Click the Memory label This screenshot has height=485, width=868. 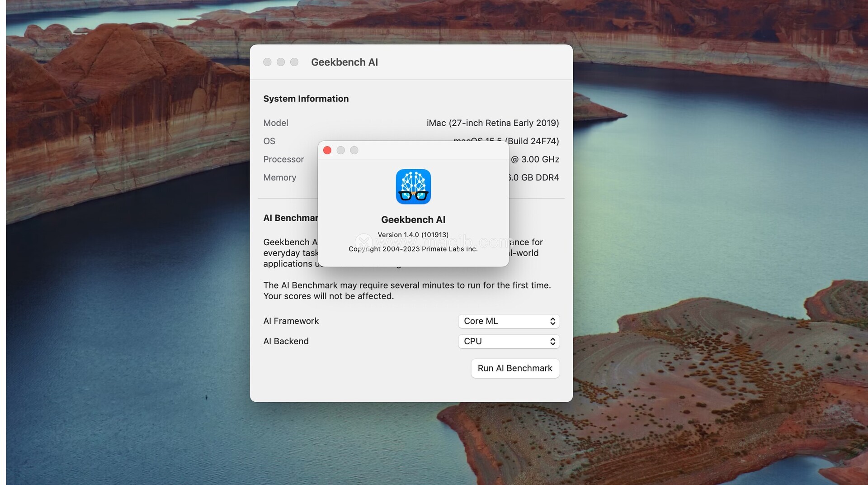pos(280,177)
